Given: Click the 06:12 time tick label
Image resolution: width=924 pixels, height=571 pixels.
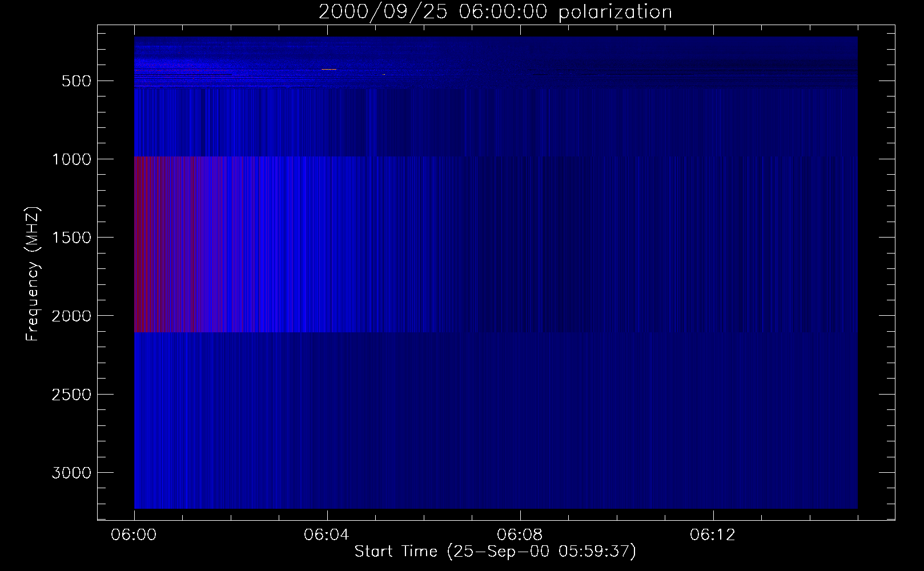Looking at the screenshot, I should tap(713, 535).
